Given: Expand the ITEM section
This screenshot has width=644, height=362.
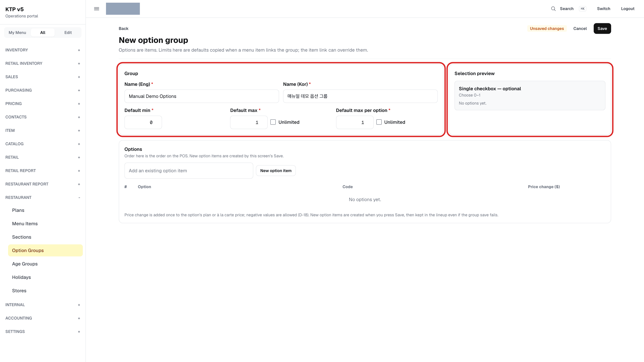Looking at the screenshot, I should [x=43, y=130].
